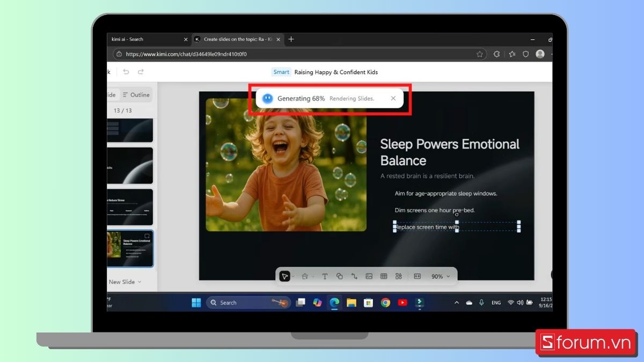Open Wi-Fi network settings tray icon

(511, 302)
